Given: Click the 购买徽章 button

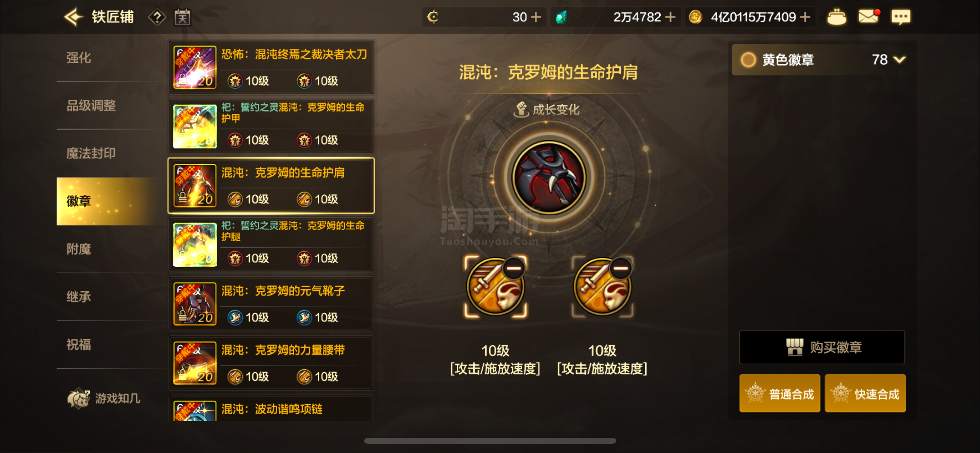Looking at the screenshot, I should coord(822,347).
